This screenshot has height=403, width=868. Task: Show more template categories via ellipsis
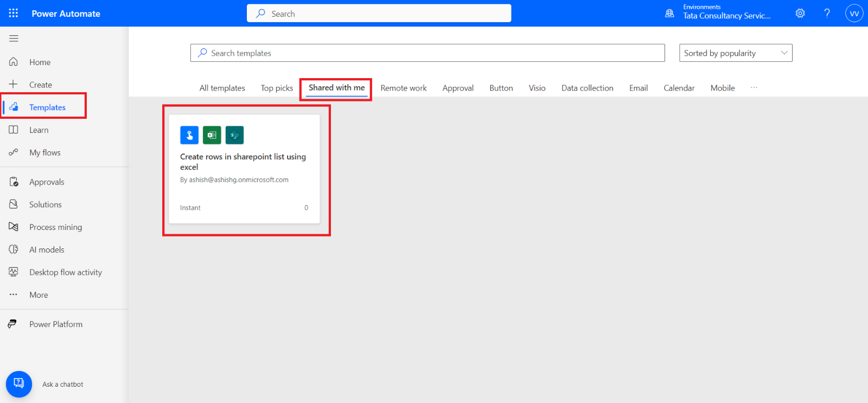pyautogui.click(x=754, y=88)
